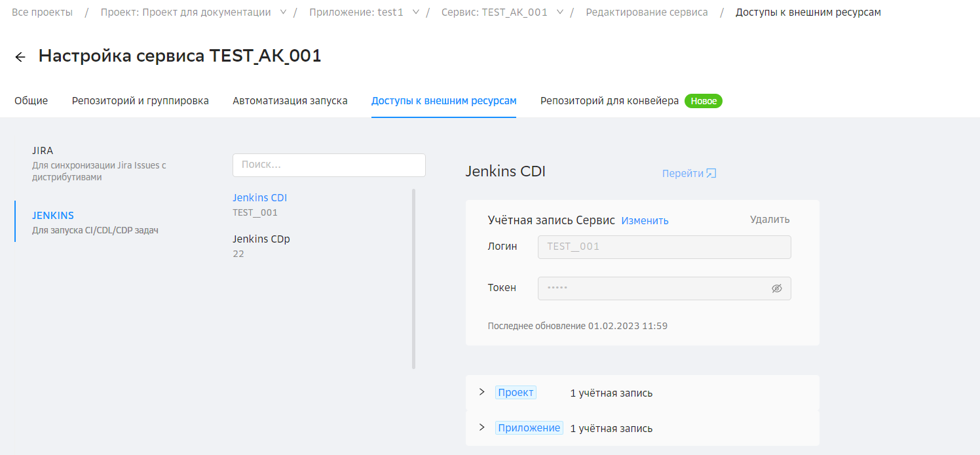Click the Редактирование сервиса breadcrumb

pyautogui.click(x=647, y=12)
